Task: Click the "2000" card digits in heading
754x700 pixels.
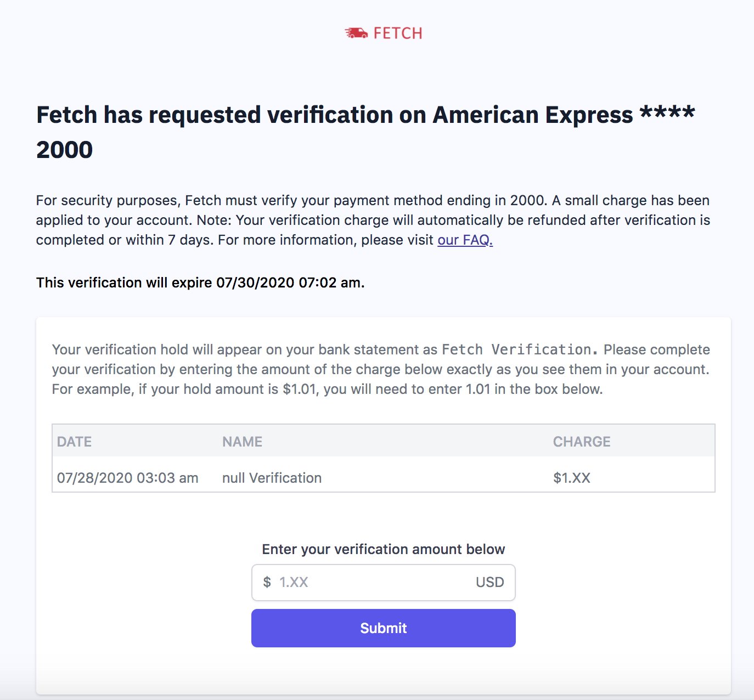Action: click(64, 150)
